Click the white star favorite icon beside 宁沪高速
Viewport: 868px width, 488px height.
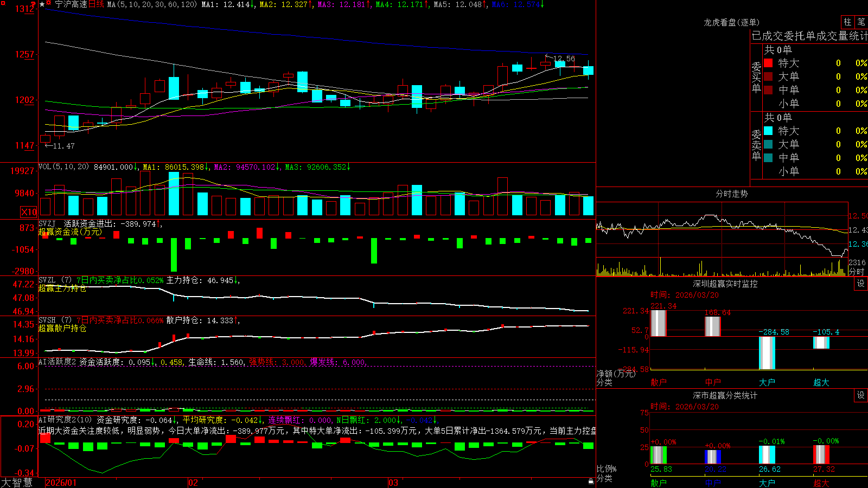(x=42, y=4)
